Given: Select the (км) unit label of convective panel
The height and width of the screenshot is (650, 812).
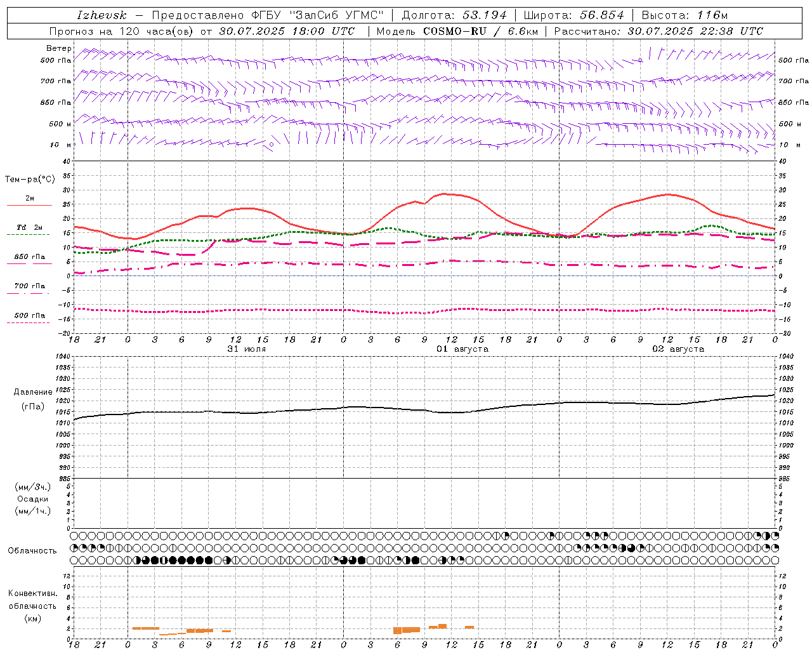Looking at the screenshot, I should [33, 618].
